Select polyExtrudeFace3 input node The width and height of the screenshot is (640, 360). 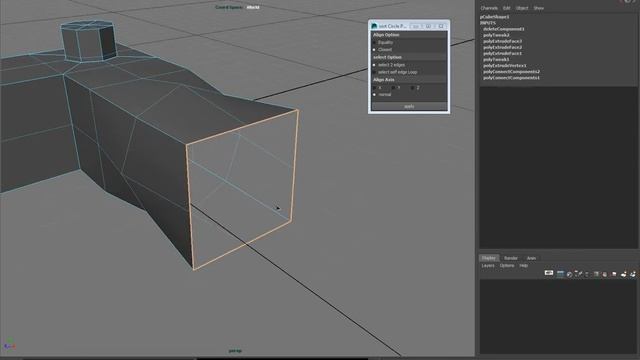point(502,41)
